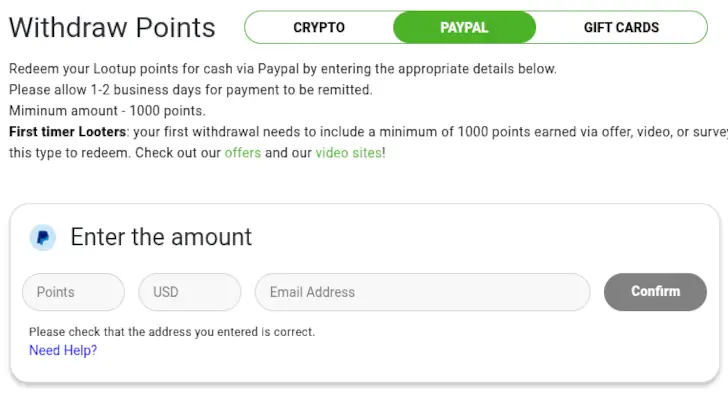The image size is (728, 401).
Task: Click the Enter the amount heading
Action: [x=161, y=237]
